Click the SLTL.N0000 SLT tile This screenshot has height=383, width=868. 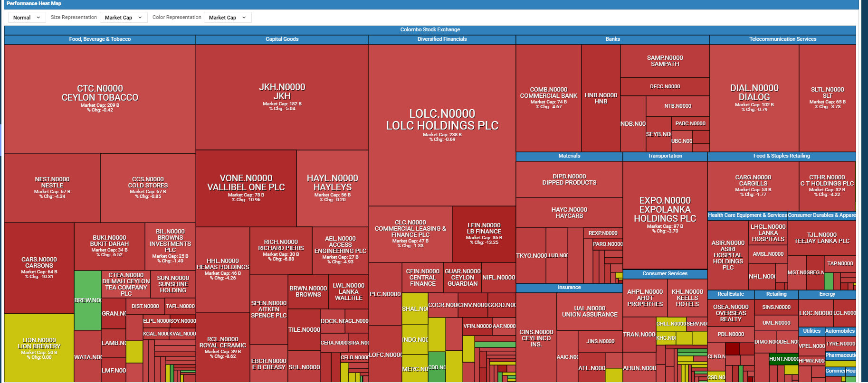tap(828, 98)
